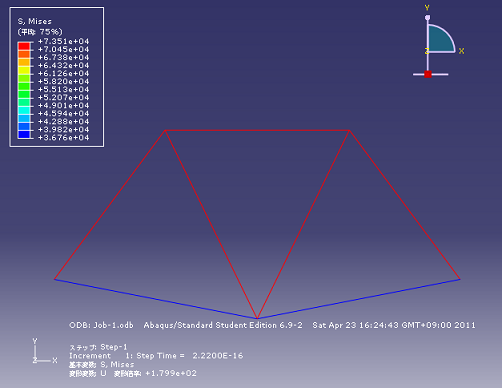Click the +3.676e+04 minimum legend value
Image resolution: width=502 pixels, height=388 pixels.
64,138
